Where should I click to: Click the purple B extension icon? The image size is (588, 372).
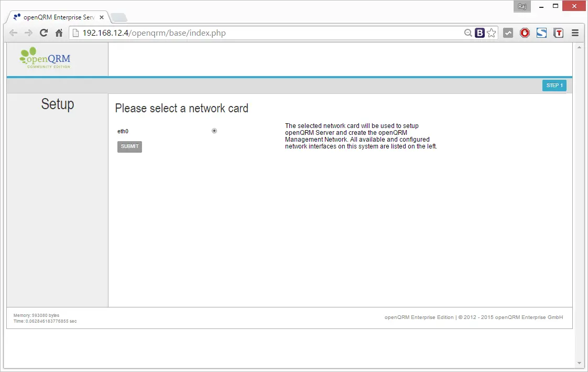[x=480, y=33]
